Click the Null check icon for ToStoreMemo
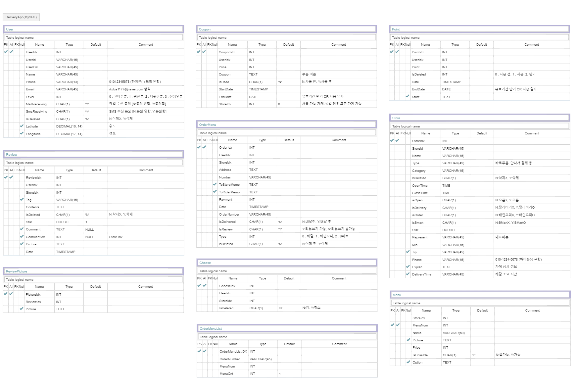The height and width of the screenshot is (392, 578). tap(215, 184)
